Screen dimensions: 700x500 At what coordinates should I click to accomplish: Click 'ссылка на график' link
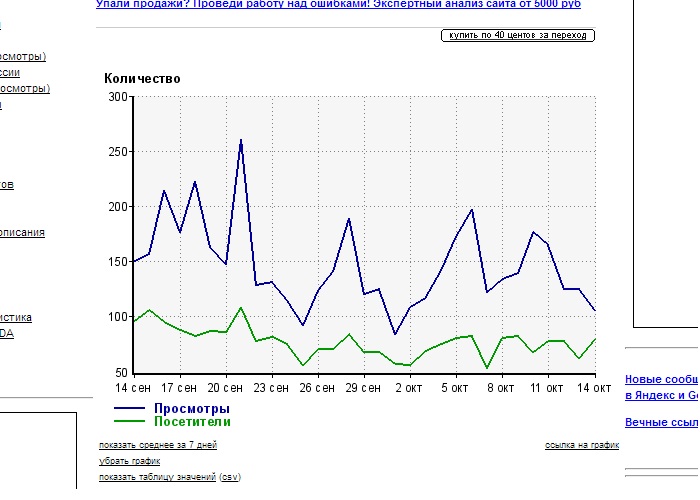point(582,445)
